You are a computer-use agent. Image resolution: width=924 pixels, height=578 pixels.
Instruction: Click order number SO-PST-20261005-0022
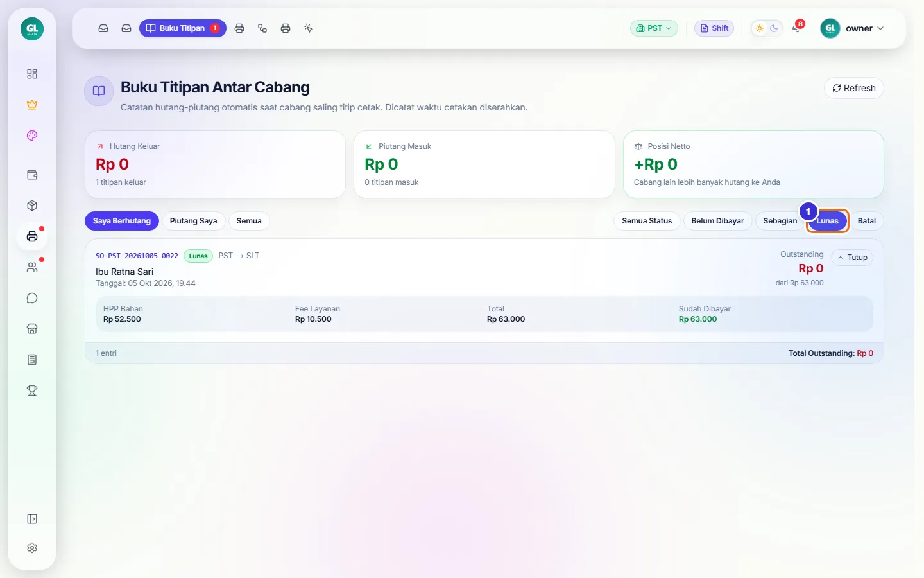click(137, 256)
